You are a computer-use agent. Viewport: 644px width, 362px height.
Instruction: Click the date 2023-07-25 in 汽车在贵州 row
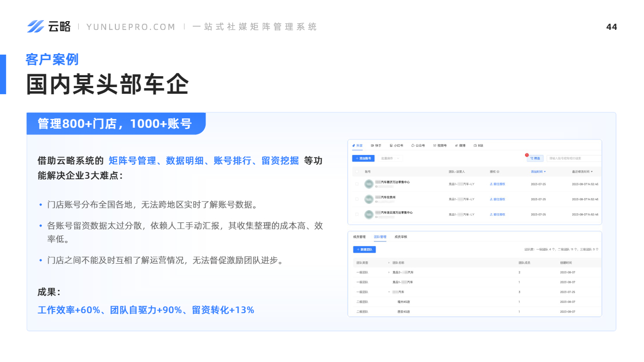(538, 199)
